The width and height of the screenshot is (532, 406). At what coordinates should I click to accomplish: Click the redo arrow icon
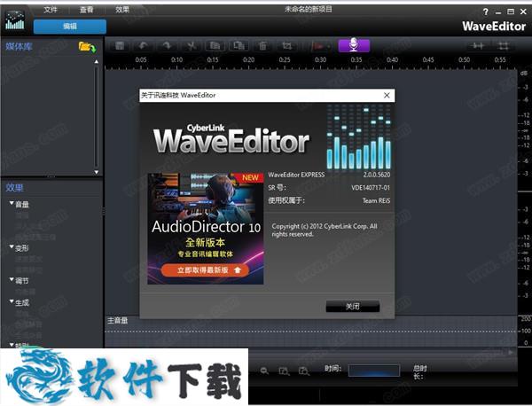(x=167, y=45)
